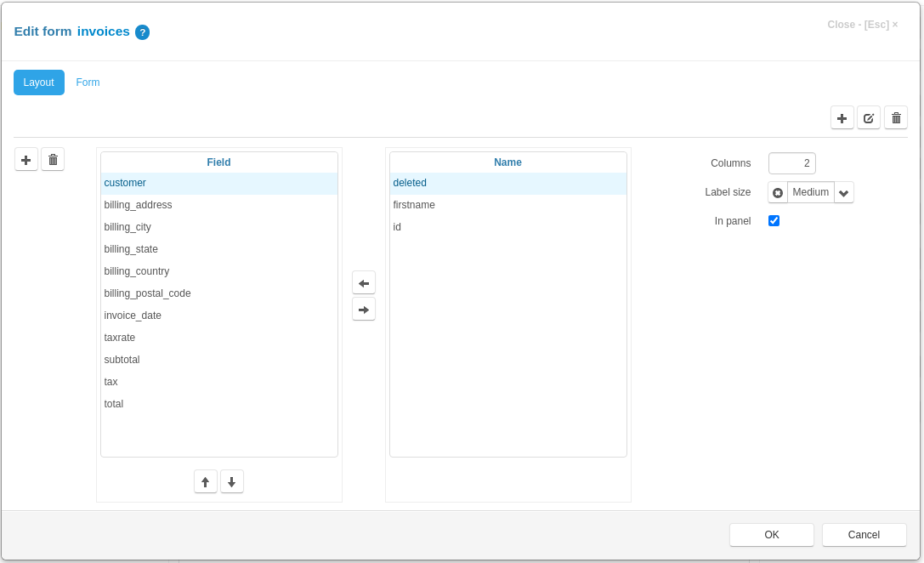Select the billing_address field row

(x=219, y=205)
